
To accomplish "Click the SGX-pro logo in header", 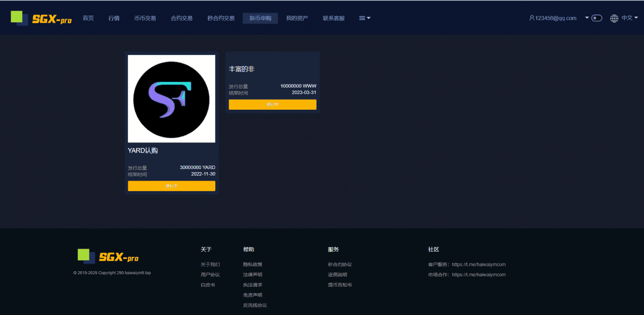I will [41, 18].
